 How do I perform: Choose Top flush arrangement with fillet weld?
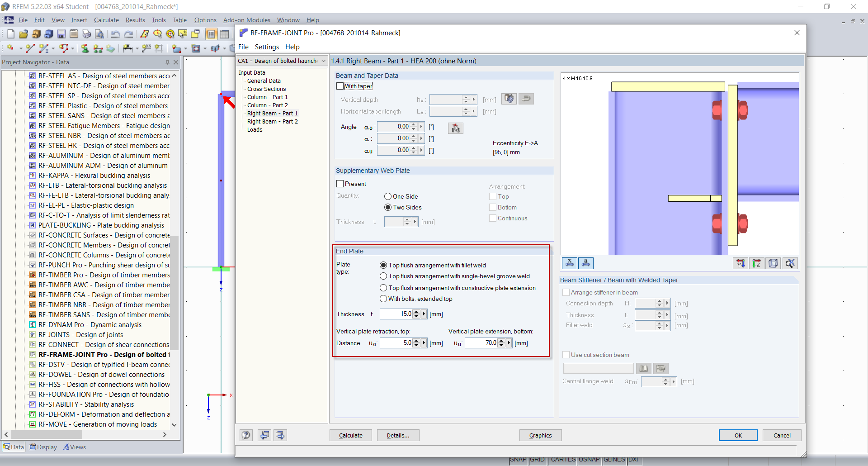point(383,265)
